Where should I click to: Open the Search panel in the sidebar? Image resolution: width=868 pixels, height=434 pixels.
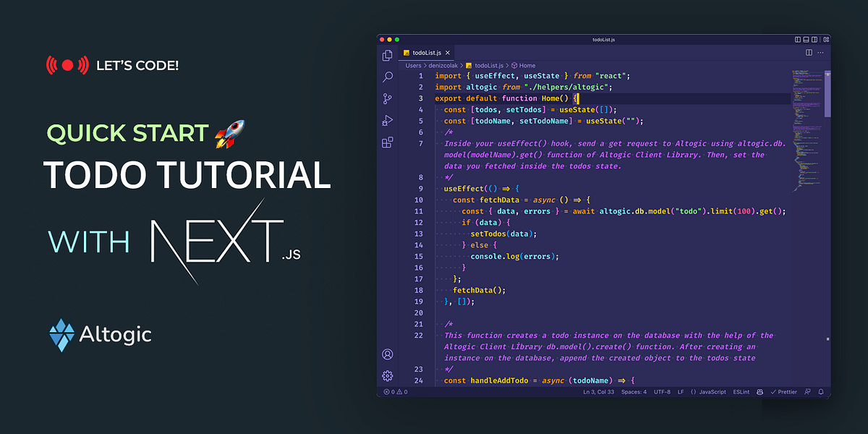(387, 76)
